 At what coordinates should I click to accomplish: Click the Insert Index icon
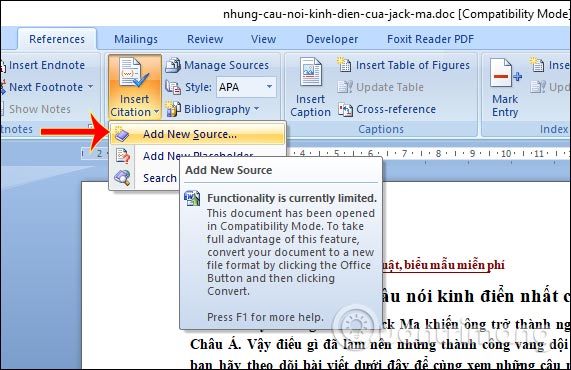click(537, 64)
